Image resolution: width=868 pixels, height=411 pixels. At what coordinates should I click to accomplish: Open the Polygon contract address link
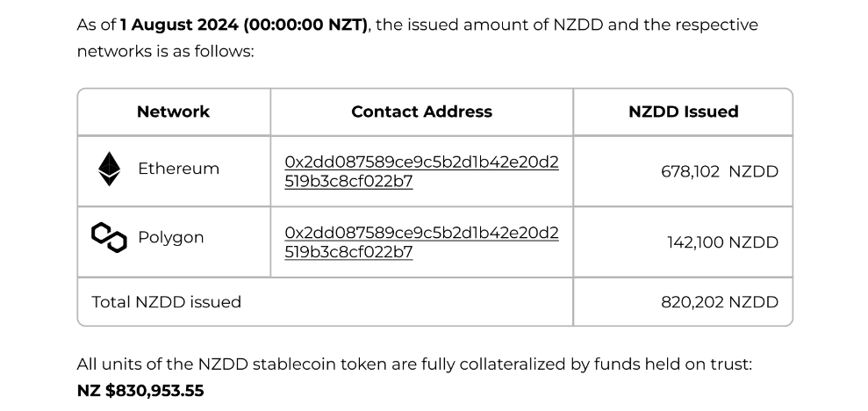pos(421,242)
